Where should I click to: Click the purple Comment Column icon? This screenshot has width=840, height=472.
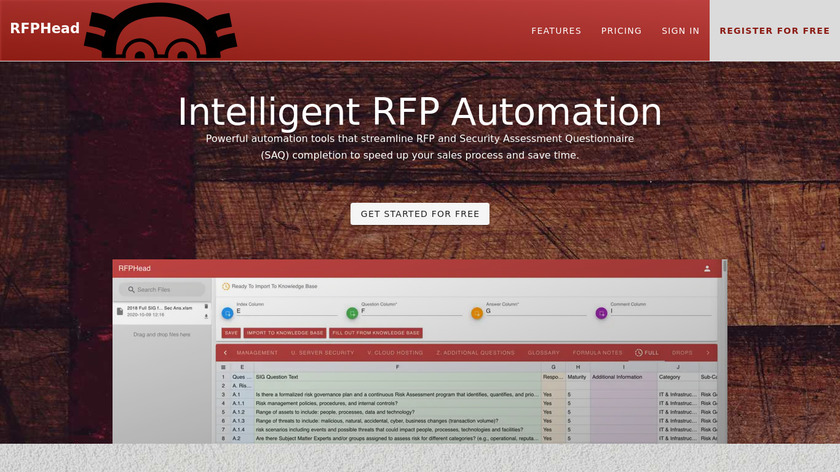(x=601, y=313)
